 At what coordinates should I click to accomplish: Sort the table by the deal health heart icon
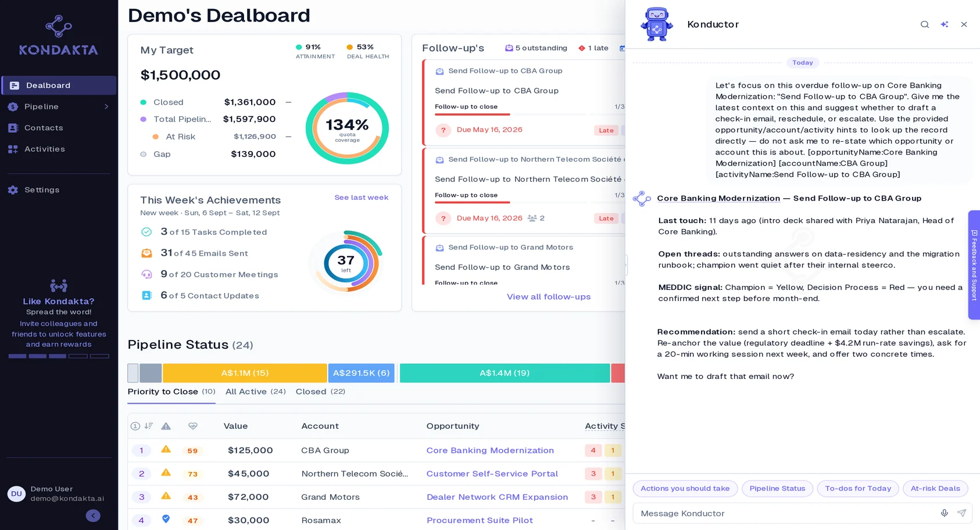(193, 426)
